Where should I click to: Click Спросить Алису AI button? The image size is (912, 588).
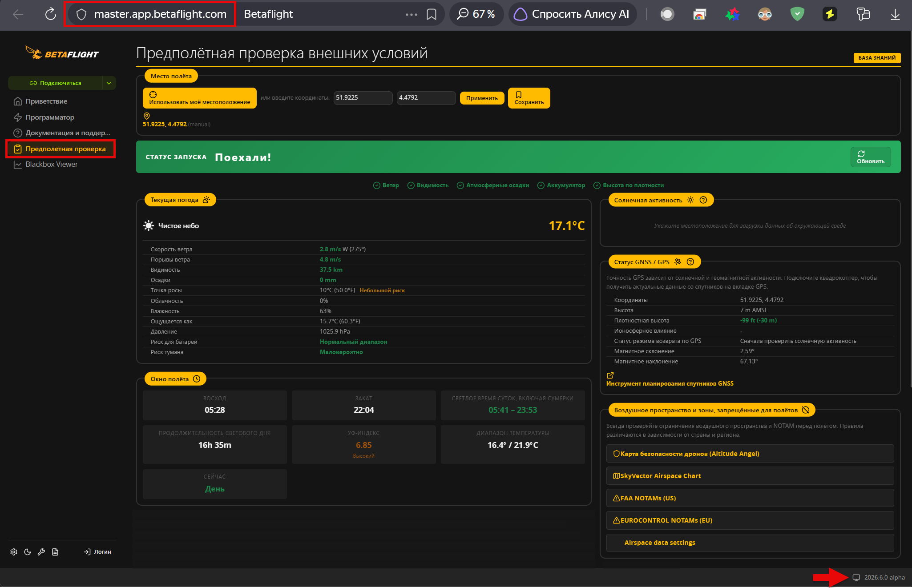(572, 14)
